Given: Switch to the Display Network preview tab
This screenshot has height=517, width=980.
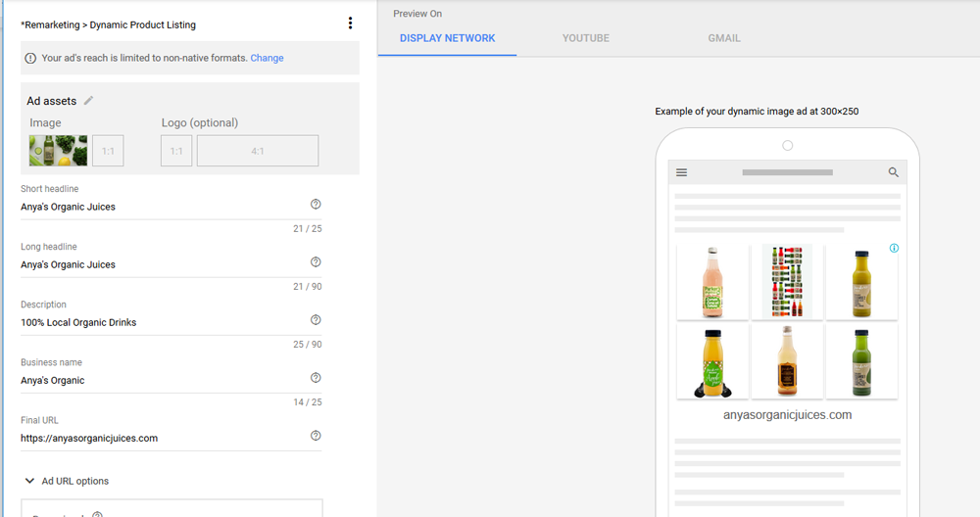Looking at the screenshot, I should point(448,38).
